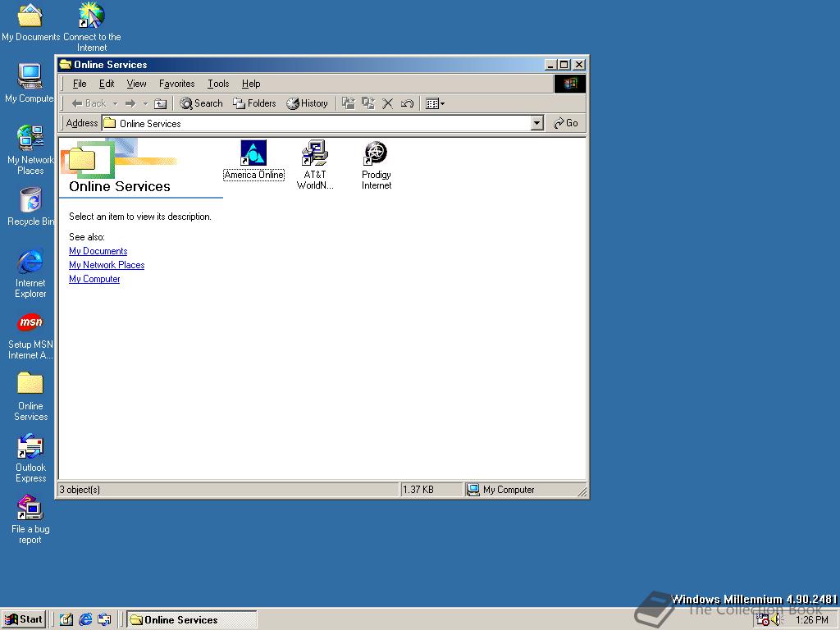This screenshot has width=840, height=630.
Task: Click the '1.37 KB' status text
Action: point(418,490)
